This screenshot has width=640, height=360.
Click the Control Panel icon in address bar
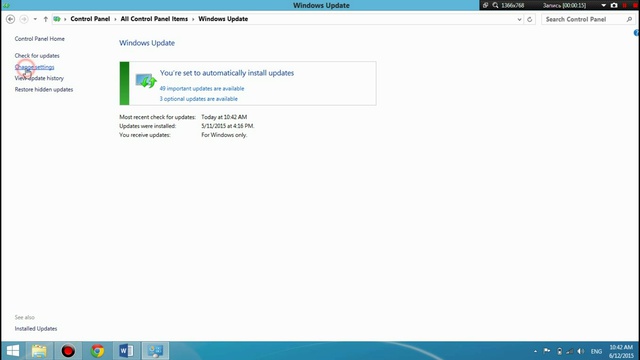click(x=57, y=19)
